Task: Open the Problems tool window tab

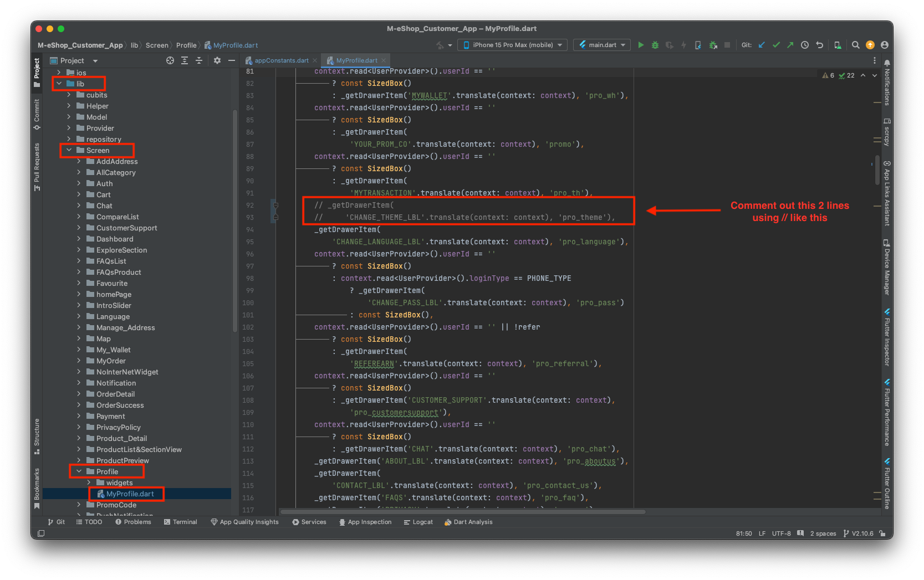Action: [133, 522]
